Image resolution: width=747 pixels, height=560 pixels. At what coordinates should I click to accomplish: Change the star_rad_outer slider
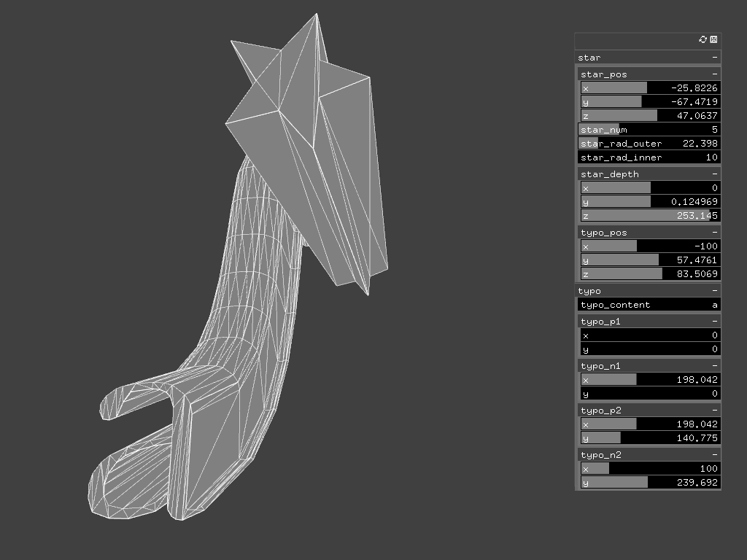[x=649, y=144]
